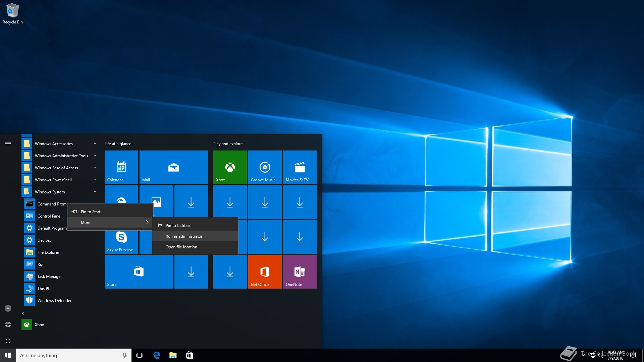644x362 pixels.
Task: Launch the Xbox tile
Action: 230,167
